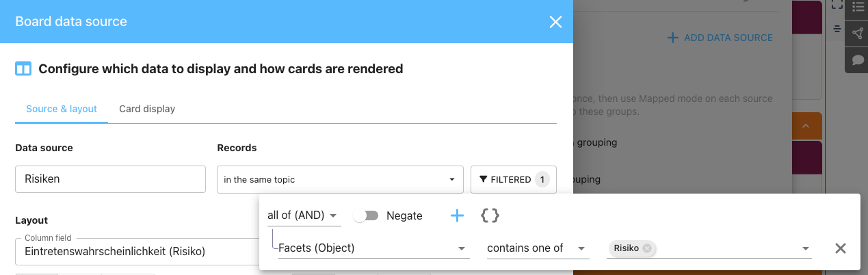Open the contains one of operator dropdown
Image resolution: width=868 pixels, height=275 pixels.
pos(538,248)
